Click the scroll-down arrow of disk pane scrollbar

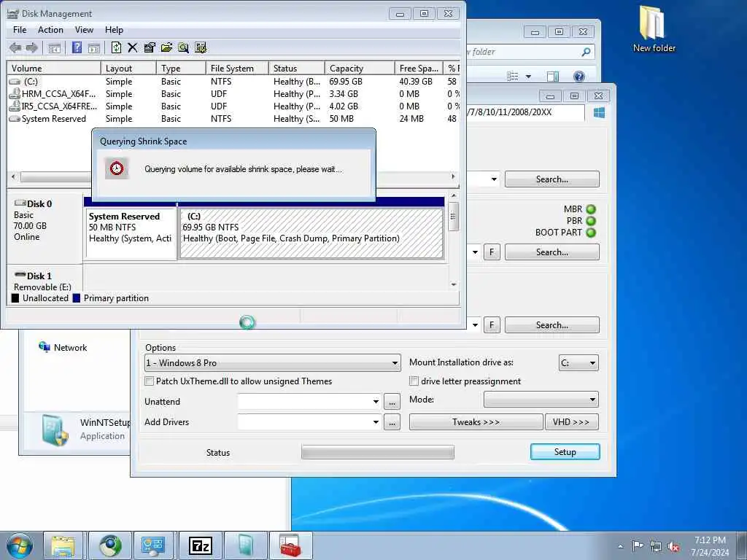454,284
